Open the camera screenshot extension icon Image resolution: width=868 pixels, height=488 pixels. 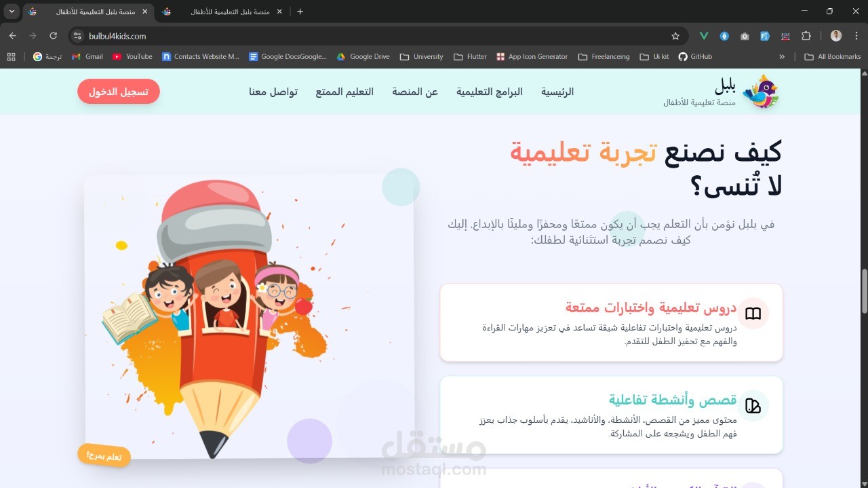pyautogui.click(x=745, y=36)
